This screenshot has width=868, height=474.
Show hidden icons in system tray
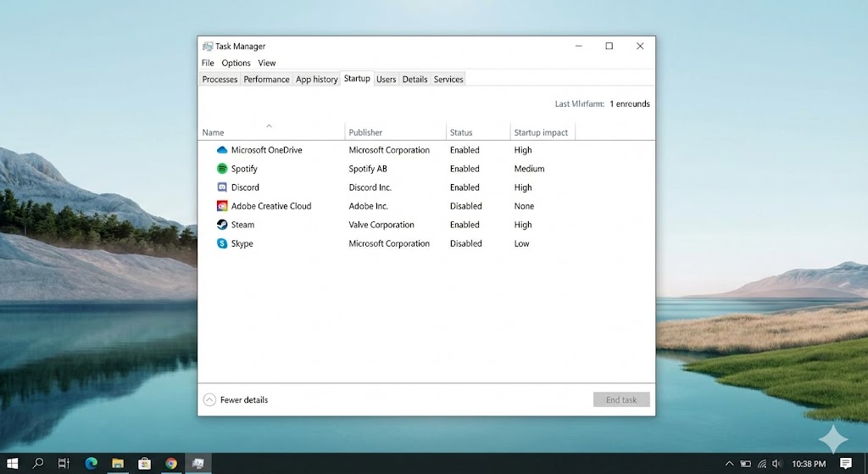pos(729,464)
